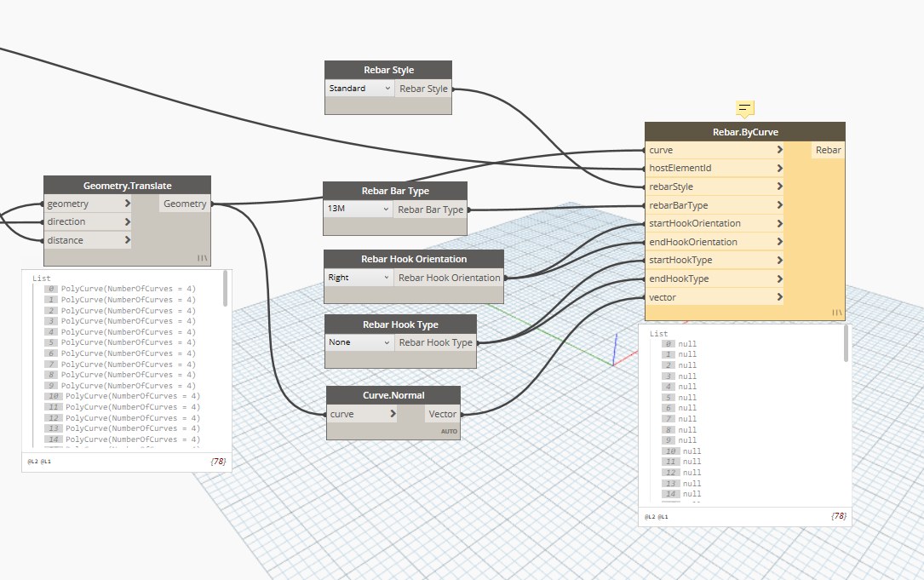The height and width of the screenshot is (580, 924).
Task: Click the hostElementId input chevron
Action: click(x=779, y=168)
